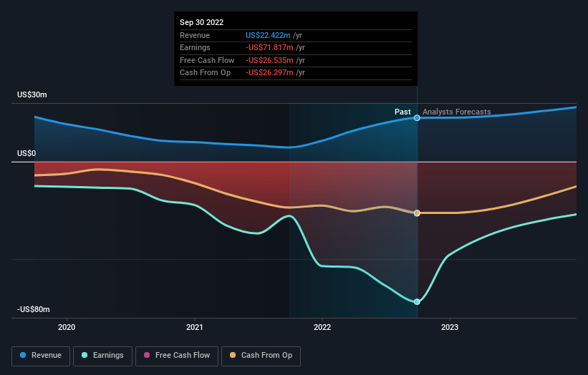Click the orange Cash From Op legend dot
The width and height of the screenshot is (588, 375).
click(x=233, y=355)
